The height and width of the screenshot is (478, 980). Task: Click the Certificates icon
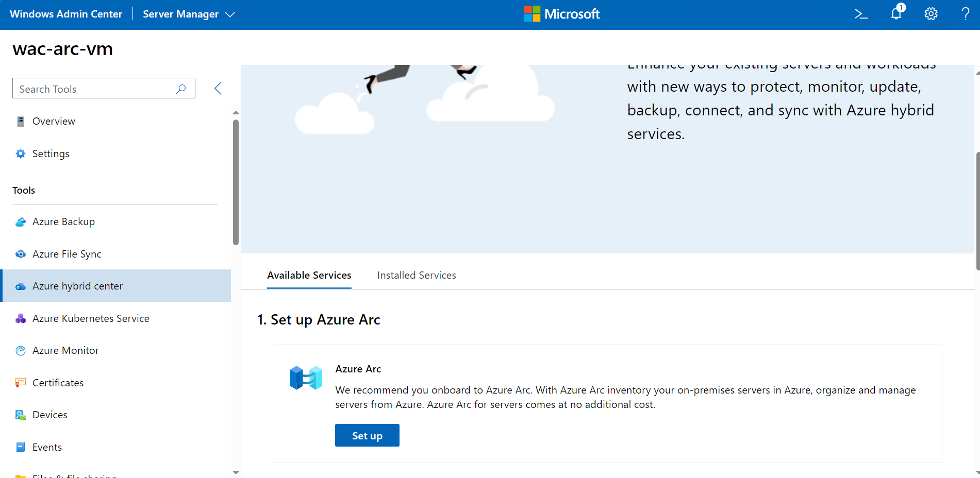click(x=21, y=383)
